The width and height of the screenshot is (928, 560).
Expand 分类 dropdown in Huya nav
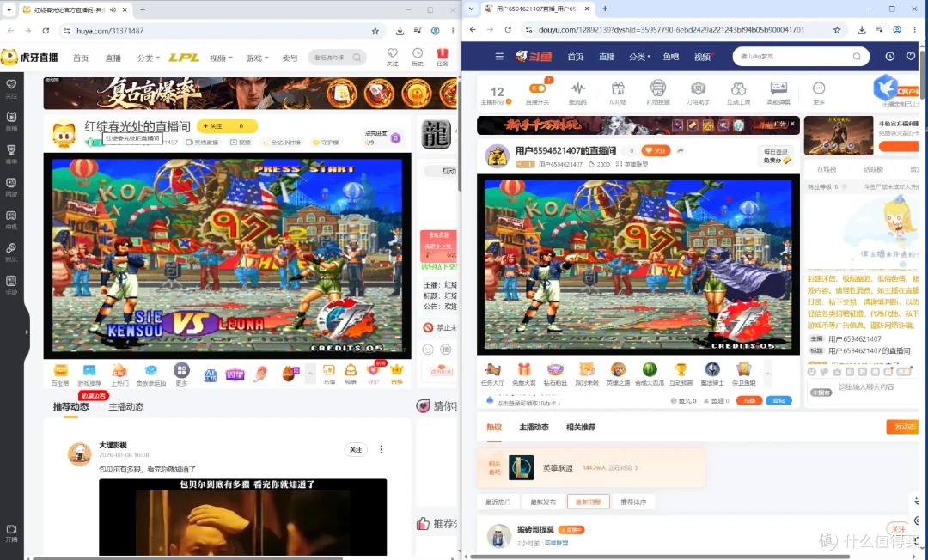(149, 58)
